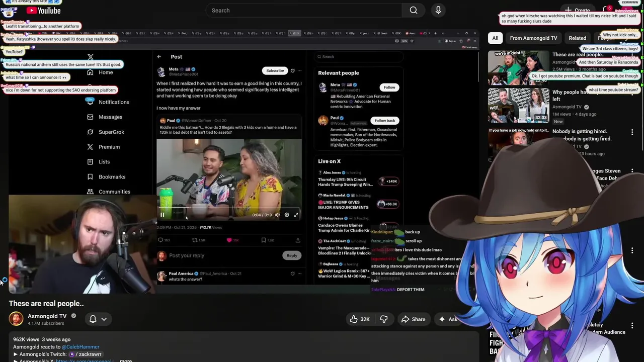Follow Meta under Relevant people
644x362 pixels.
tap(389, 87)
